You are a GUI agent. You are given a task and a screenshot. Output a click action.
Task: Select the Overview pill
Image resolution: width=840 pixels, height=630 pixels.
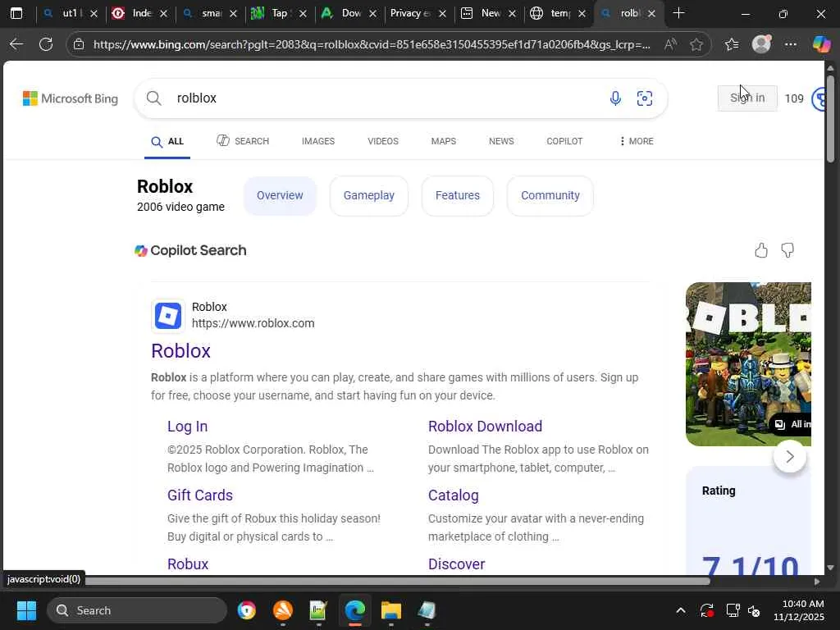(x=281, y=195)
